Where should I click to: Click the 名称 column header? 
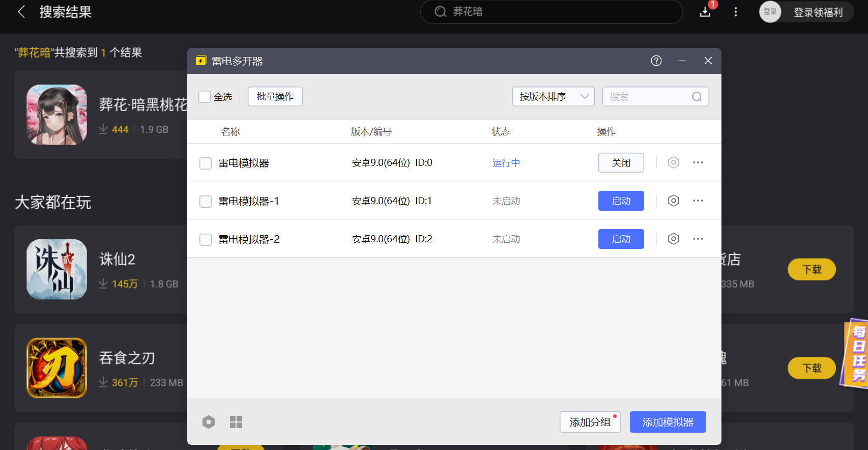tap(230, 132)
